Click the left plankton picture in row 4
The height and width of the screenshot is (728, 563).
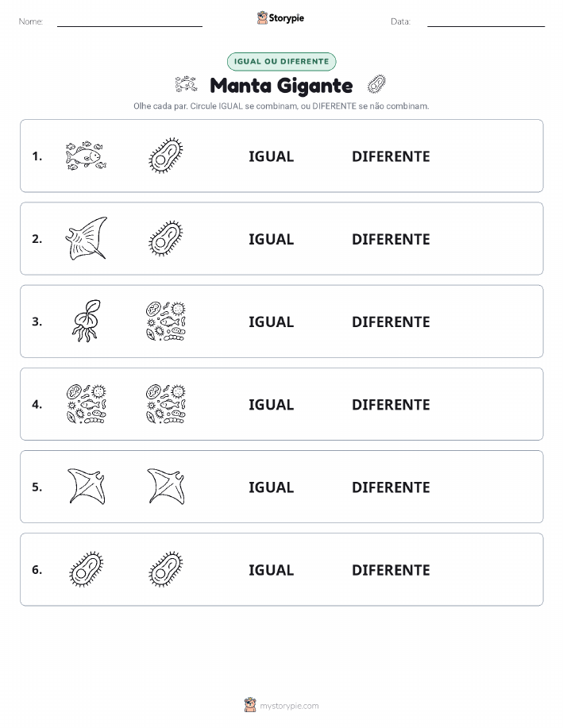coord(86,403)
